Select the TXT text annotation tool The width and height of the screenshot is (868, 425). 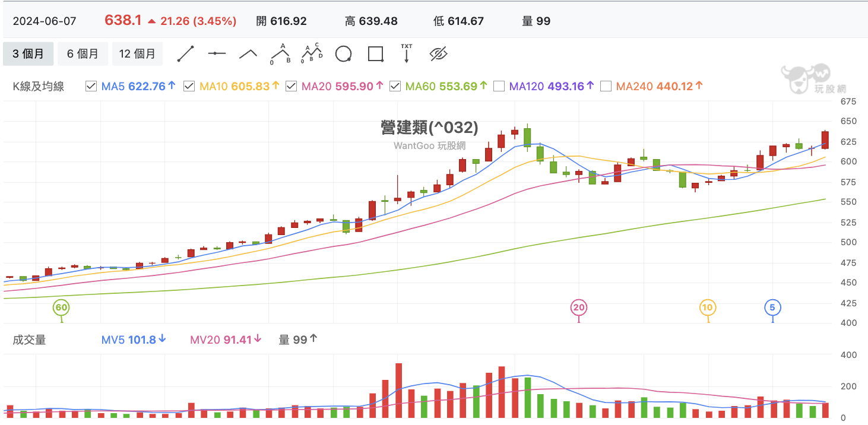(407, 53)
